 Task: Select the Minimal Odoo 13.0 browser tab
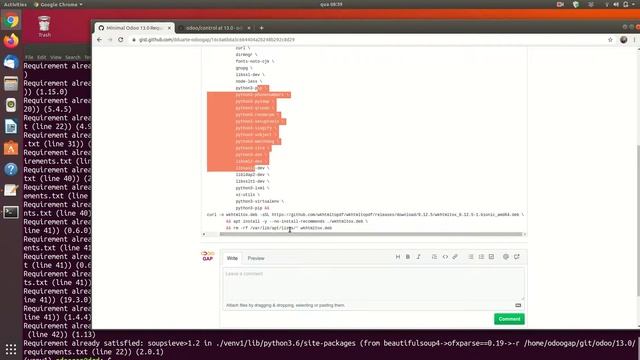point(134,28)
